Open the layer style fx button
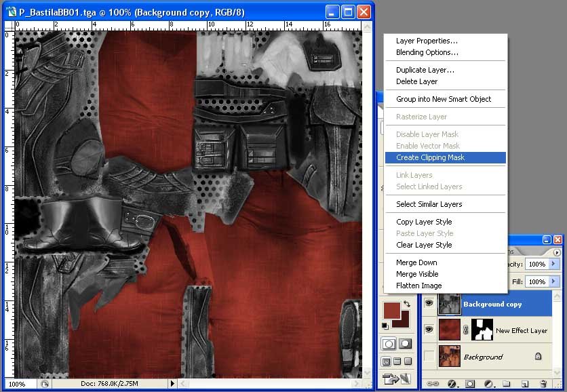The image size is (567, 392). pos(450,384)
